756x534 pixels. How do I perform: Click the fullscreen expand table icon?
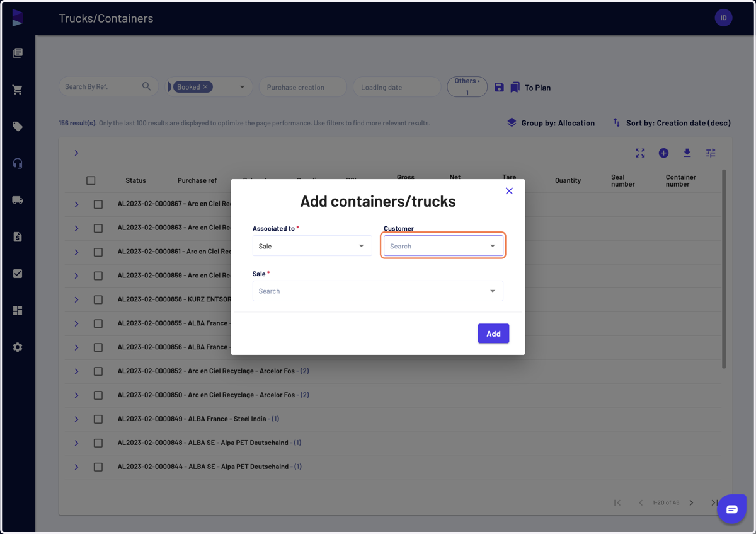[x=640, y=153]
